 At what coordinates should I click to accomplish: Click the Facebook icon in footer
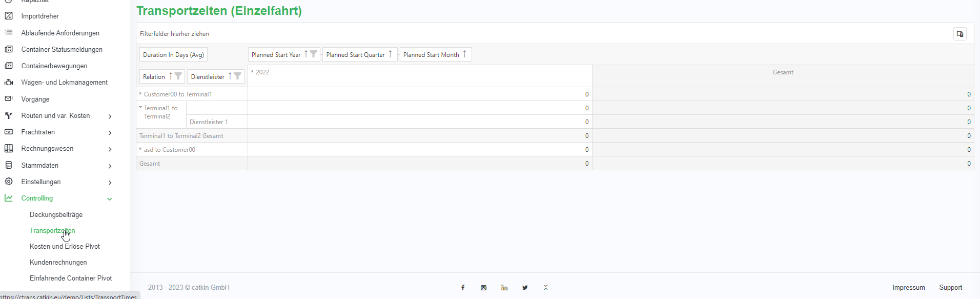pos(463,288)
